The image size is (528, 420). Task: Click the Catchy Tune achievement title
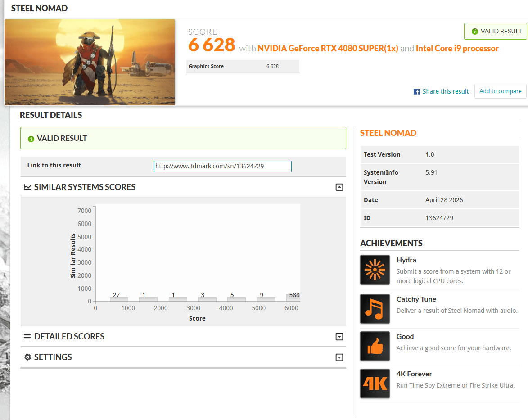[x=416, y=299]
